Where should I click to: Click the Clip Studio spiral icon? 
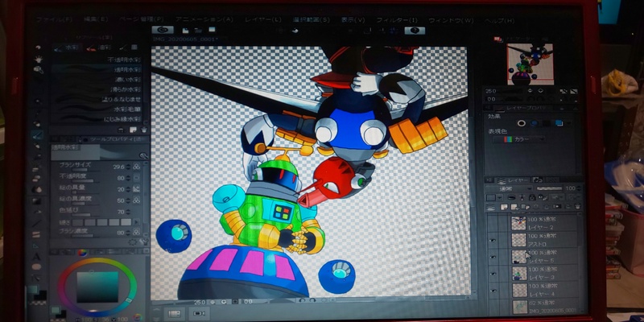click(x=163, y=30)
